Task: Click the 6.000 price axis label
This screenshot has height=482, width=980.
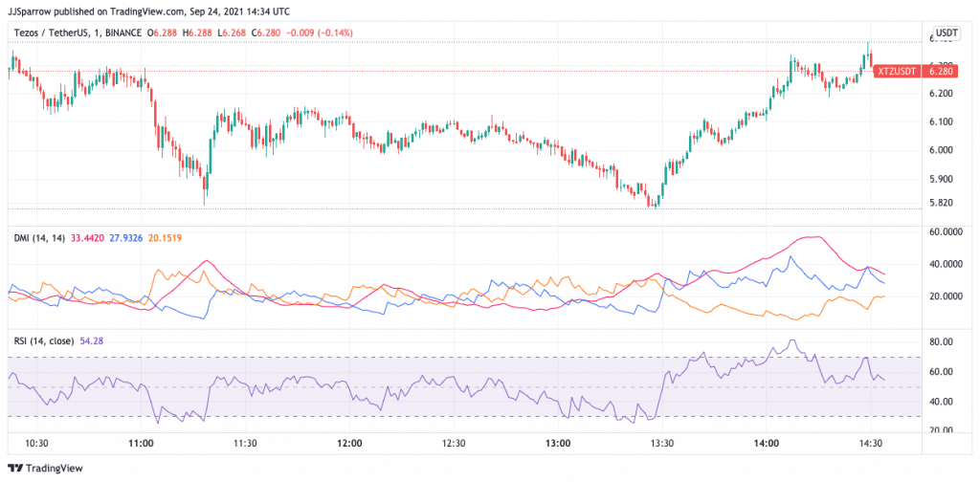Action: [942, 150]
